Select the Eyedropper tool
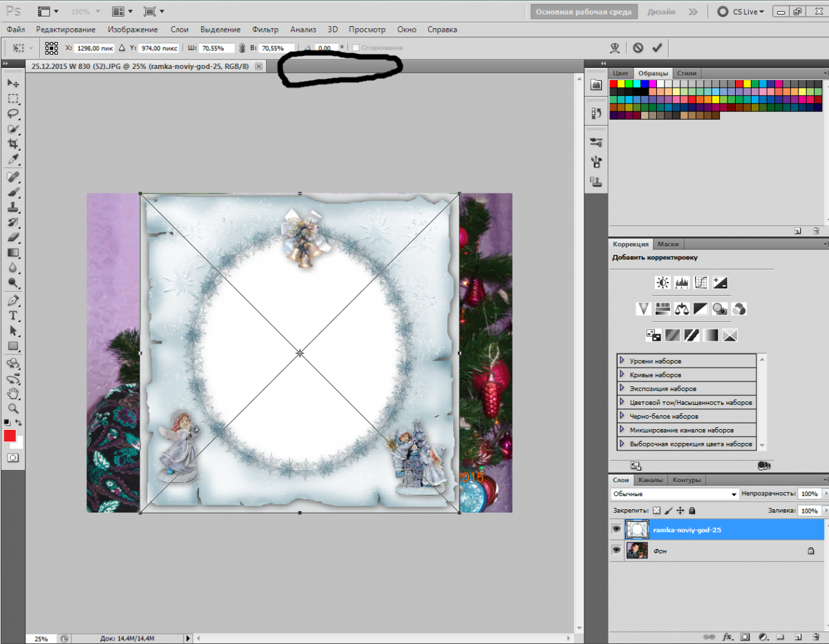The image size is (829, 644). (x=13, y=160)
